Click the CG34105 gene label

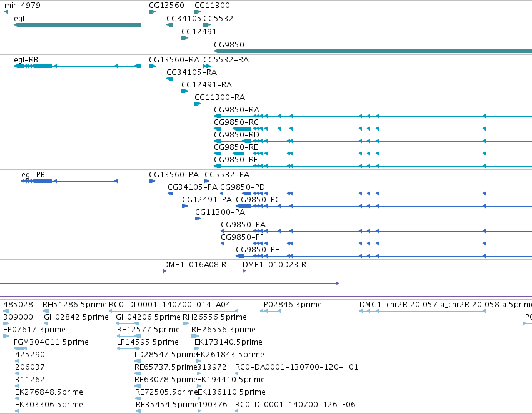tap(184, 19)
